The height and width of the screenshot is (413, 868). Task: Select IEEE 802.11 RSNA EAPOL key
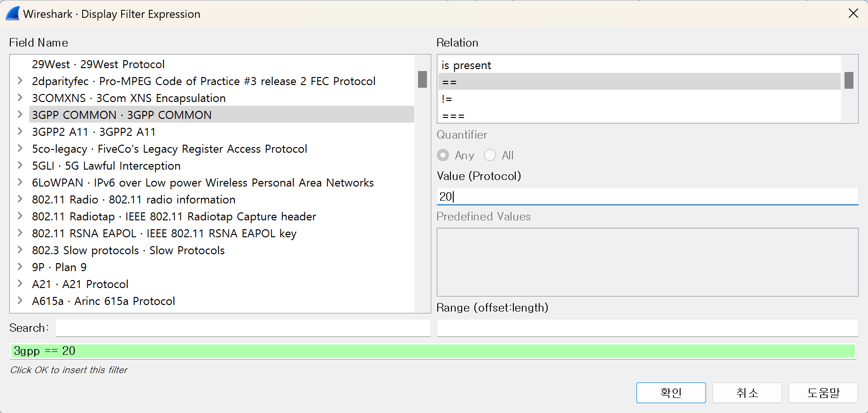222,233
